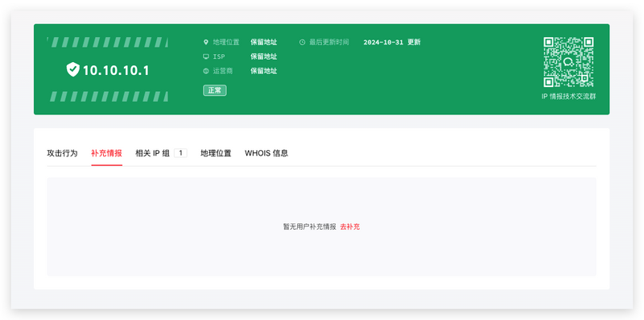Click the 2024-10-31 更新 date text

pyautogui.click(x=392, y=42)
